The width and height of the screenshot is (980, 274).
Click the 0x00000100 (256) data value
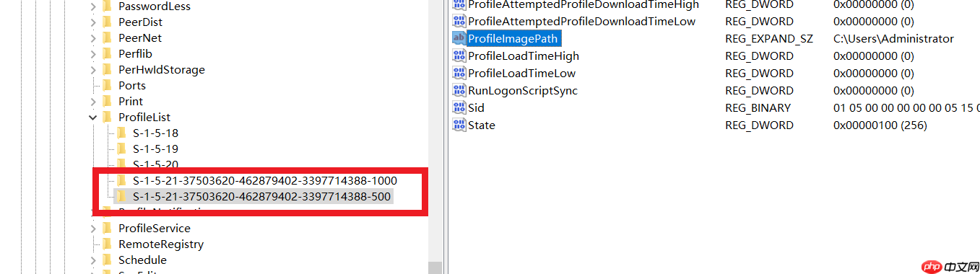(x=880, y=125)
